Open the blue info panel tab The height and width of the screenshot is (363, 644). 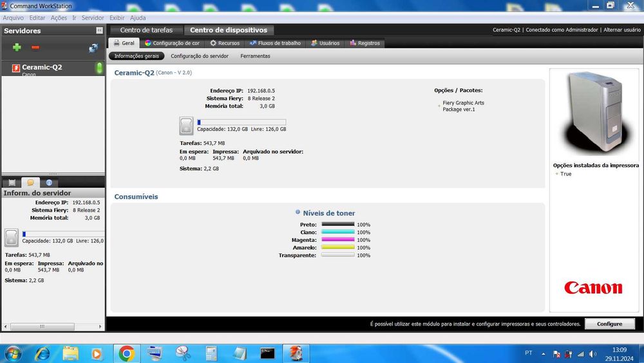pos(49,182)
